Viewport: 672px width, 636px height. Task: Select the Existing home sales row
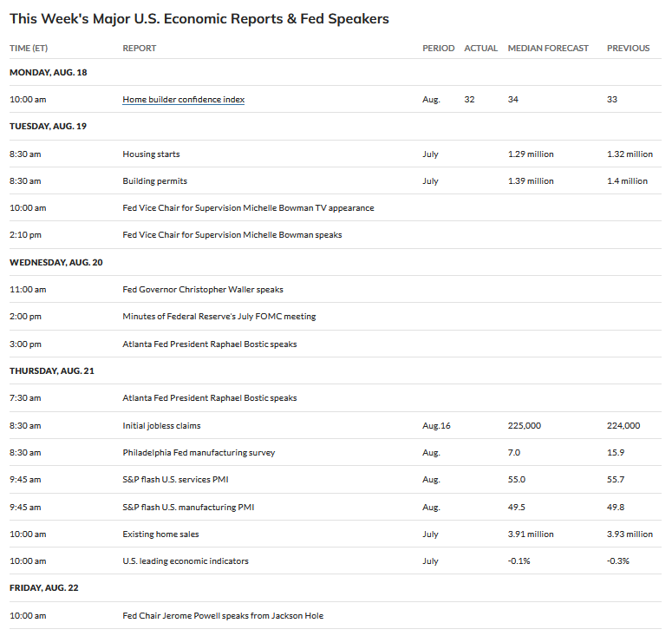point(336,534)
